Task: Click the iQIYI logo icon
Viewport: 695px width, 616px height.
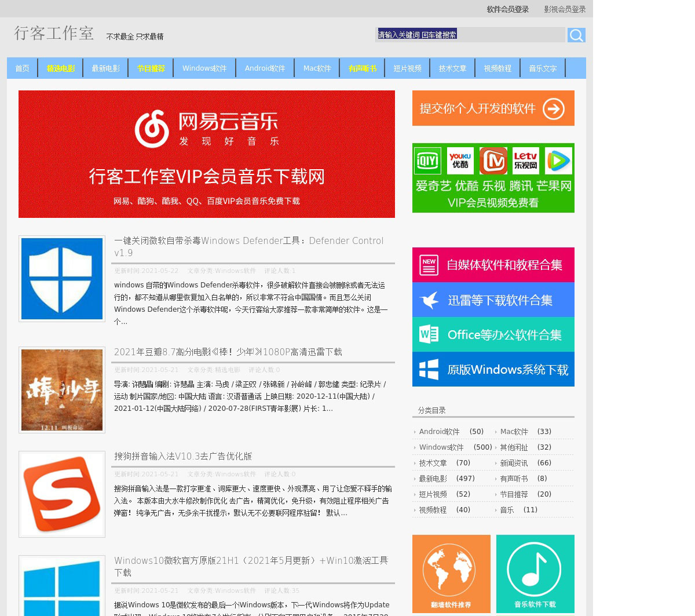Action: point(427,161)
